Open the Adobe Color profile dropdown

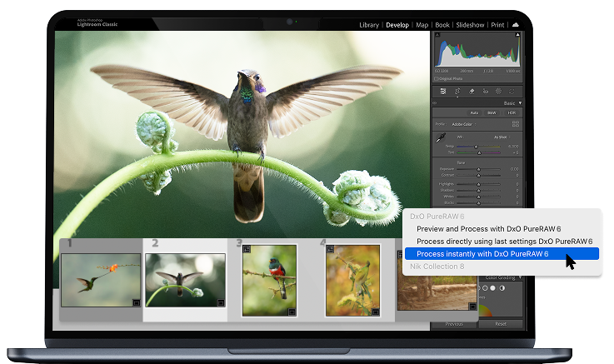pos(463,124)
